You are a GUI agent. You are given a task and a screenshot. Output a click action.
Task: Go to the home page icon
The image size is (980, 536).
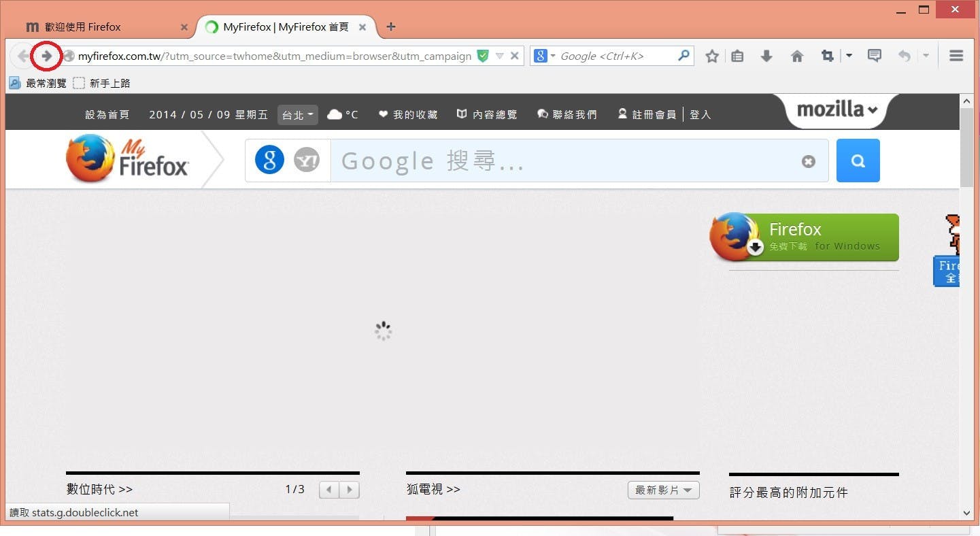[x=797, y=56]
